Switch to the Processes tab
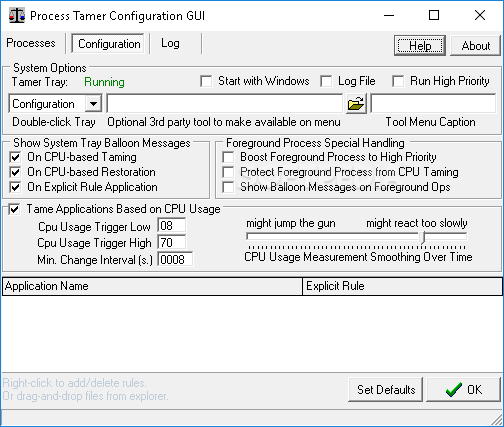The width and height of the screenshot is (504, 427). click(x=31, y=43)
